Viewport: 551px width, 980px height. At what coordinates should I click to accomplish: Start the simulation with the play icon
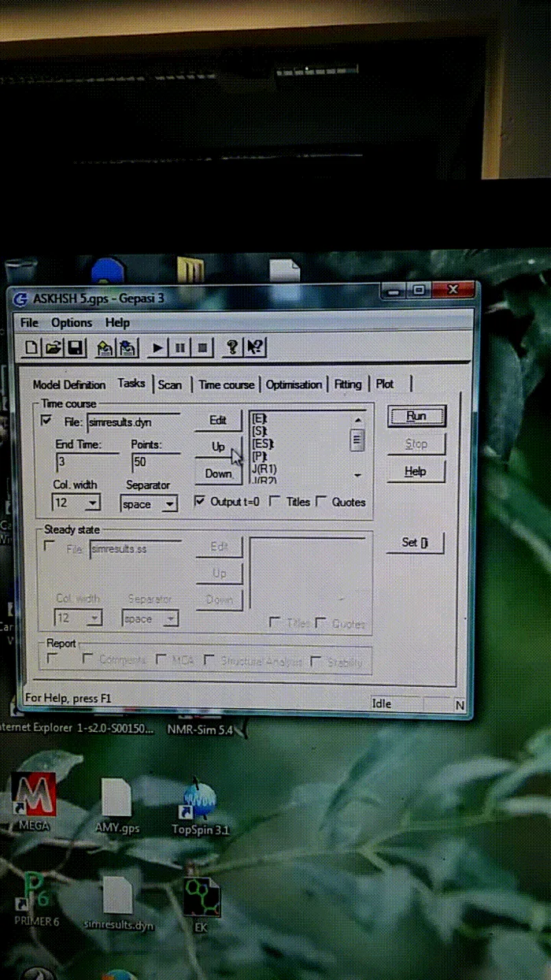(x=158, y=347)
